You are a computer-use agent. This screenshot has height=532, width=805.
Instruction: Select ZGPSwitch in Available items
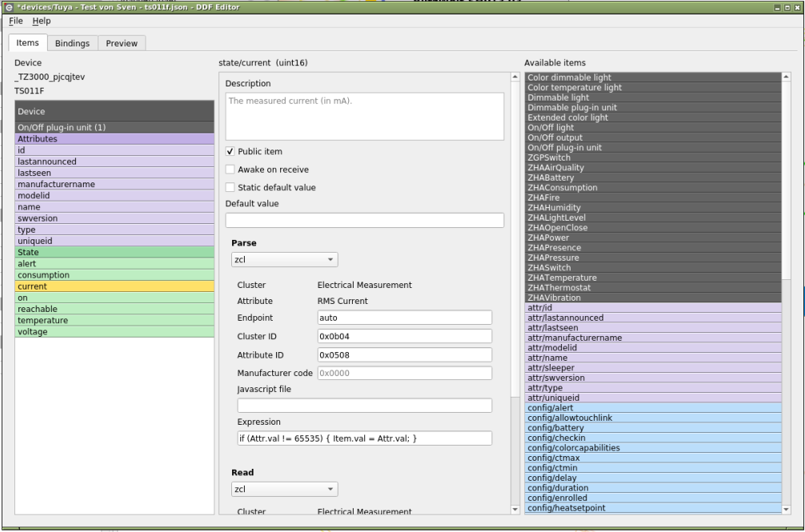[653, 158]
